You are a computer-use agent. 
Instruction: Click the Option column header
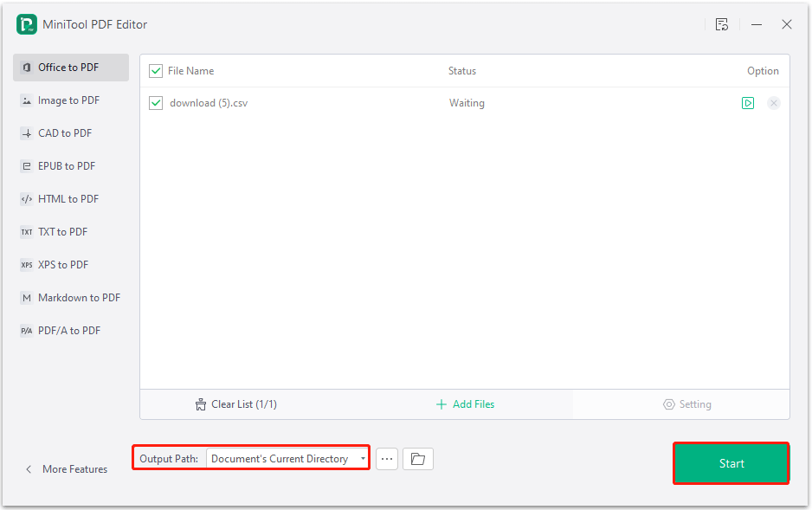[x=763, y=71]
